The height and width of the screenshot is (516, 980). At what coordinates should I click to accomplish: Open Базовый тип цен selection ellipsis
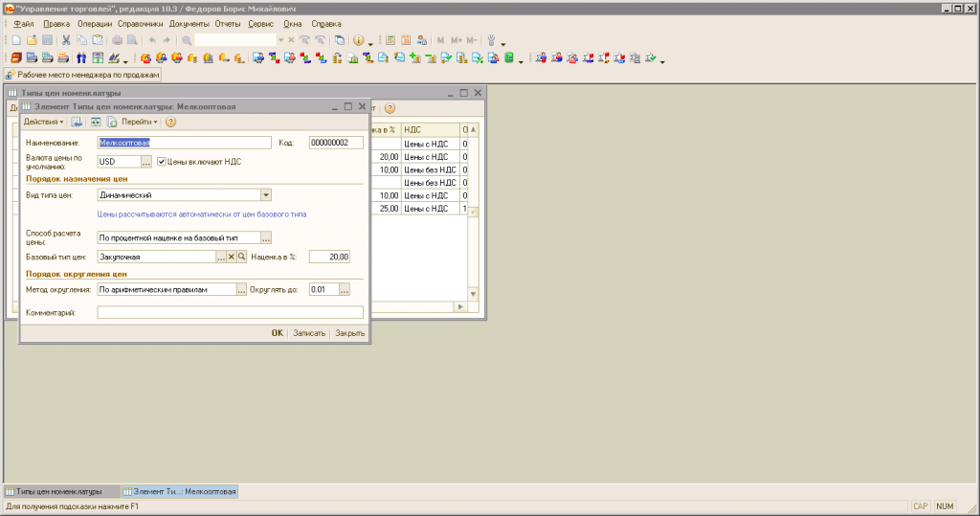coord(221,257)
